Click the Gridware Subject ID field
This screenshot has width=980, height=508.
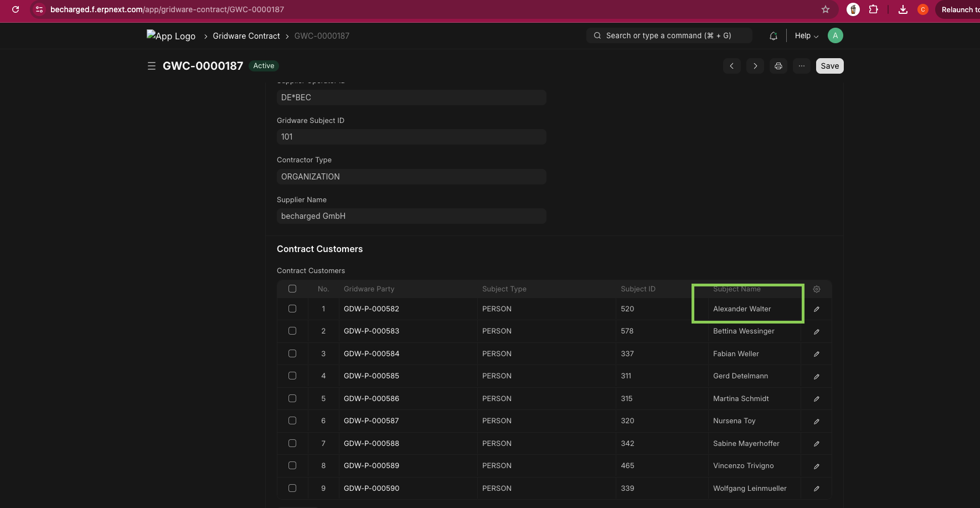pos(411,137)
